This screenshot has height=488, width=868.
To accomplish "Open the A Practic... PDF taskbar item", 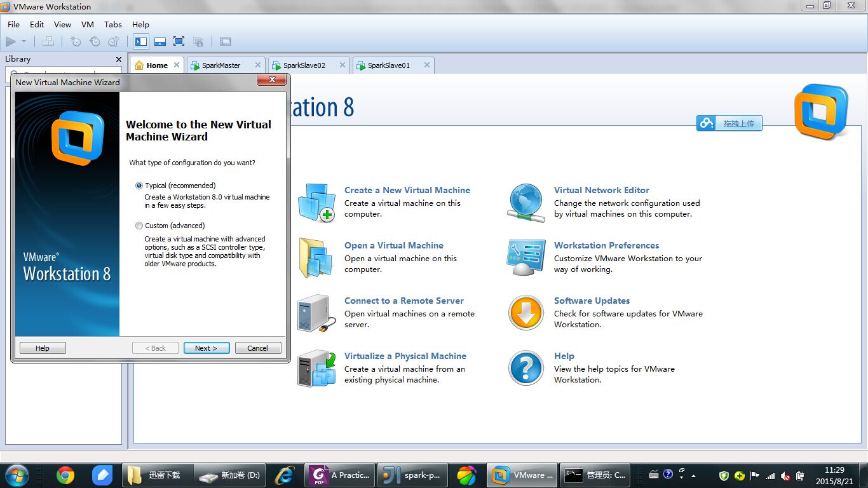I will 340,475.
